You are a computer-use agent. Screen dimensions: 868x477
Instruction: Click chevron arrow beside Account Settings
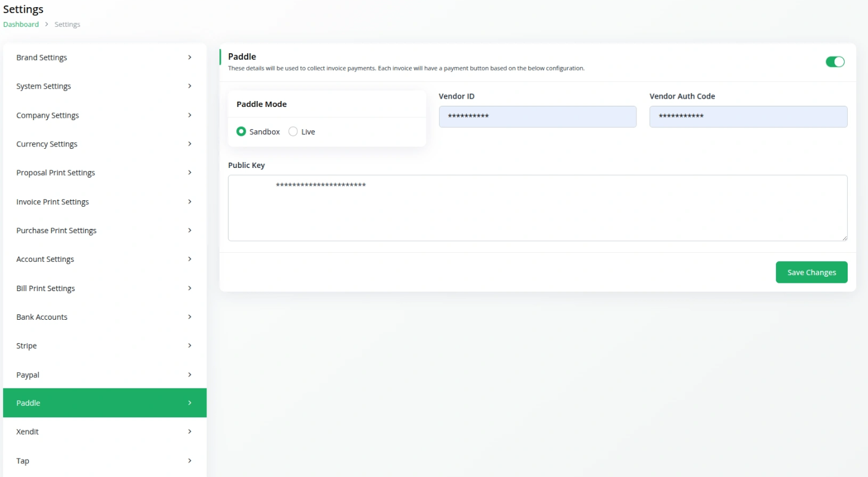tap(190, 259)
